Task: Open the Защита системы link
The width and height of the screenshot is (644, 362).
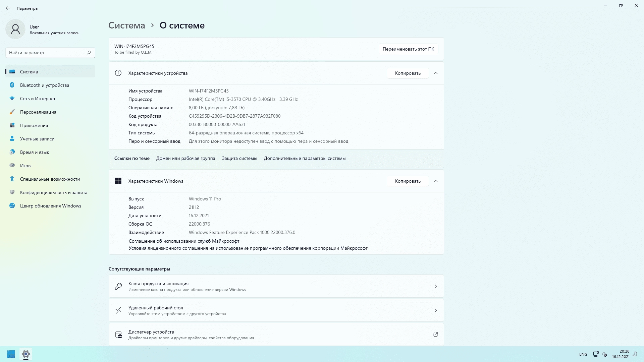Action: 239,158
